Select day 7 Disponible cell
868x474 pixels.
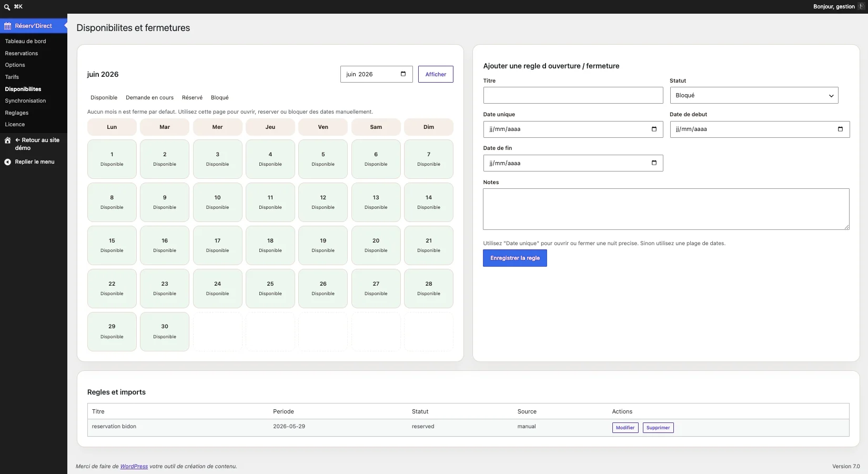(x=429, y=159)
